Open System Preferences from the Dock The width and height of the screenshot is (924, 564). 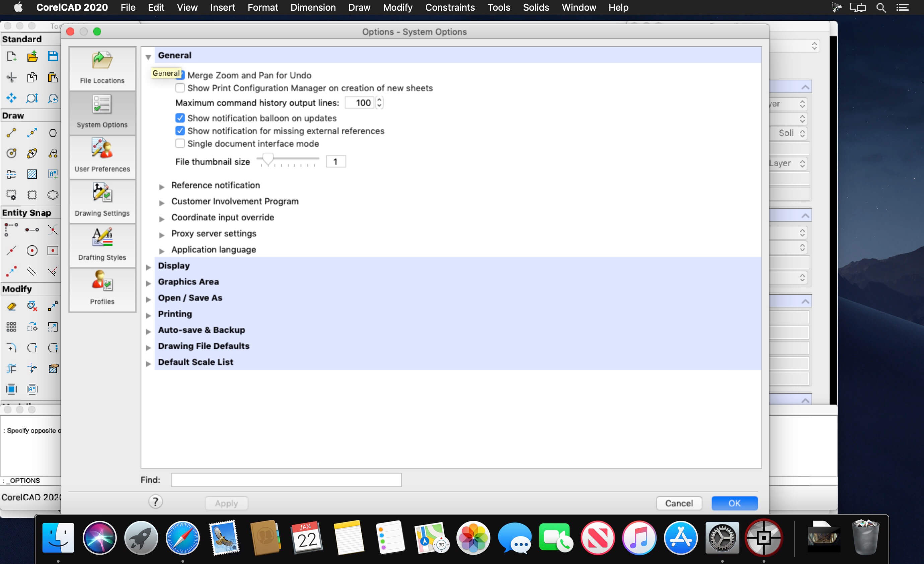pyautogui.click(x=722, y=538)
